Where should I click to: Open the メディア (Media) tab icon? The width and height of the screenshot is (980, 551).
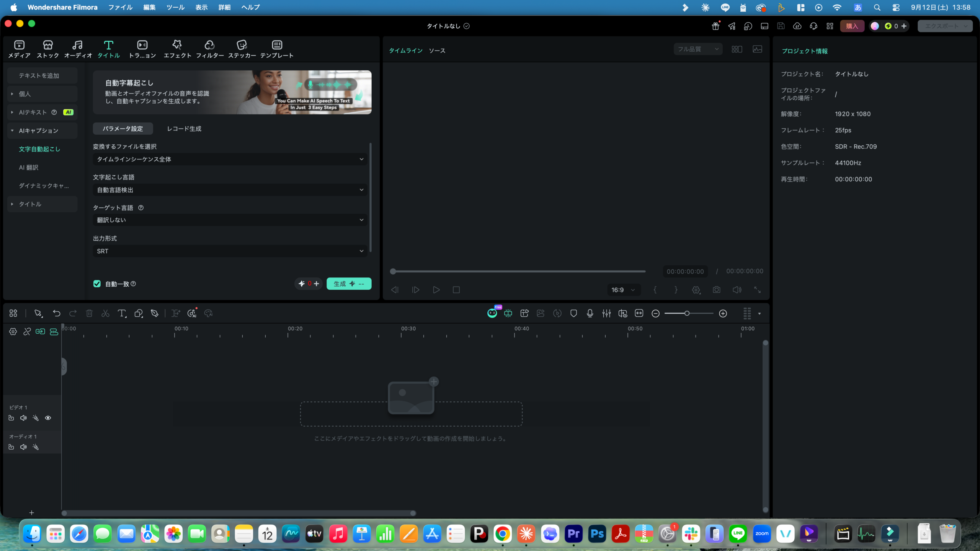(x=19, y=49)
